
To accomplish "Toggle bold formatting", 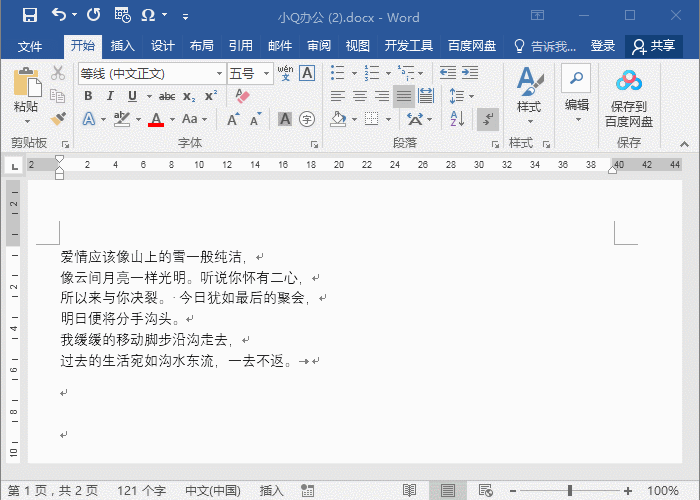I will (x=88, y=96).
